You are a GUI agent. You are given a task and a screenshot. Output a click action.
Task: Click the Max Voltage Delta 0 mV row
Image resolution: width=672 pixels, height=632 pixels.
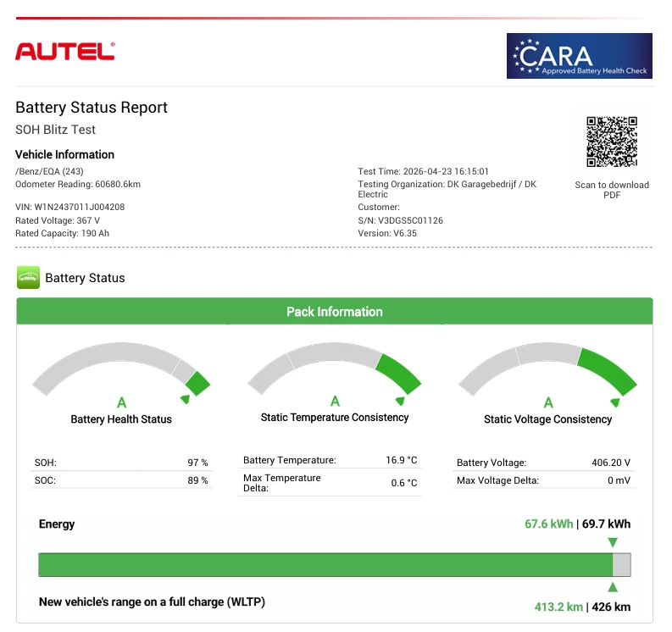coord(543,480)
